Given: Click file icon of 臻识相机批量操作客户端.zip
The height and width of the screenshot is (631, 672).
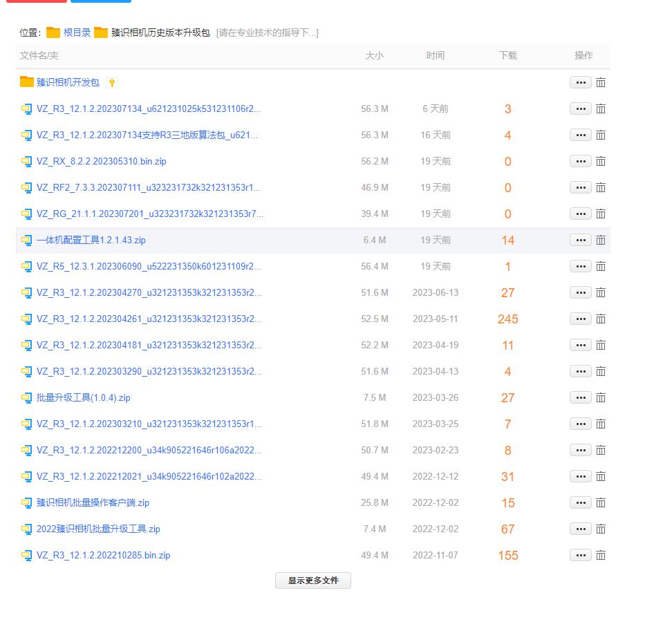Looking at the screenshot, I should pos(26,503).
